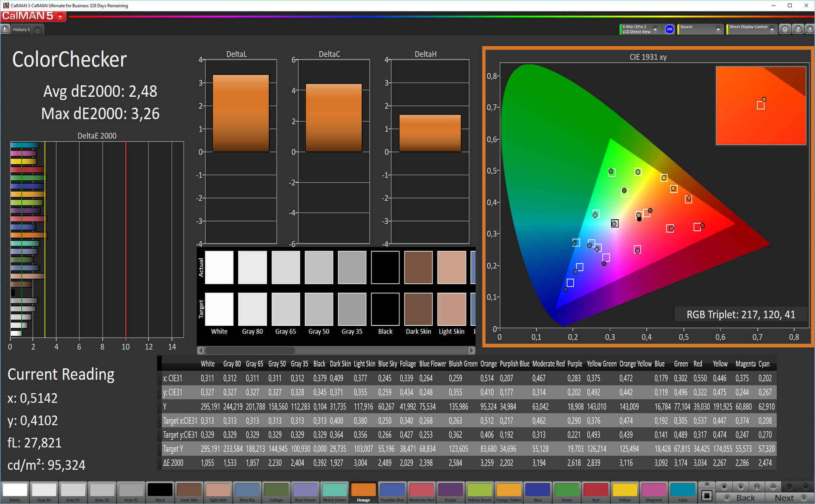Expand the Direct Display Control dropdown
This screenshot has height=504, width=815.
coord(772,29)
